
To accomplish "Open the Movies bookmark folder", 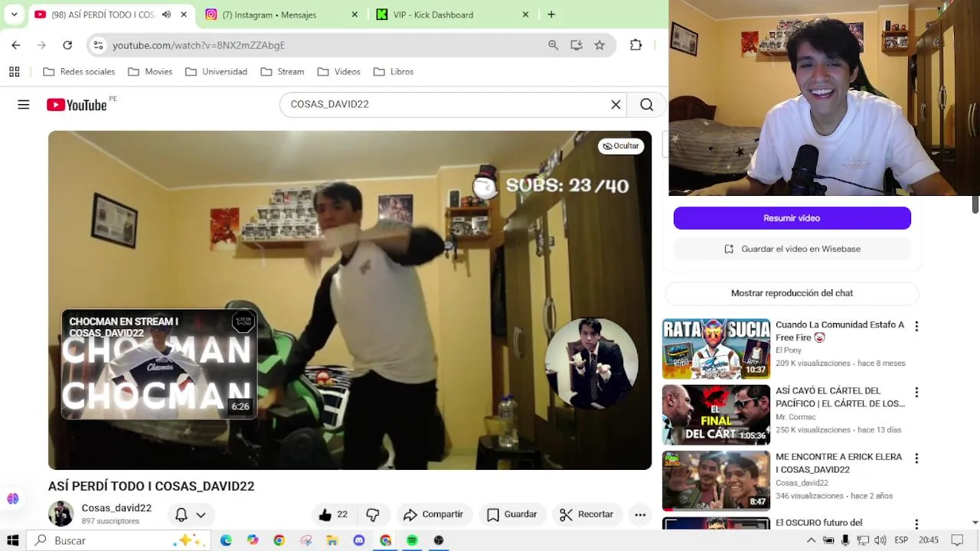I will [x=150, y=72].
